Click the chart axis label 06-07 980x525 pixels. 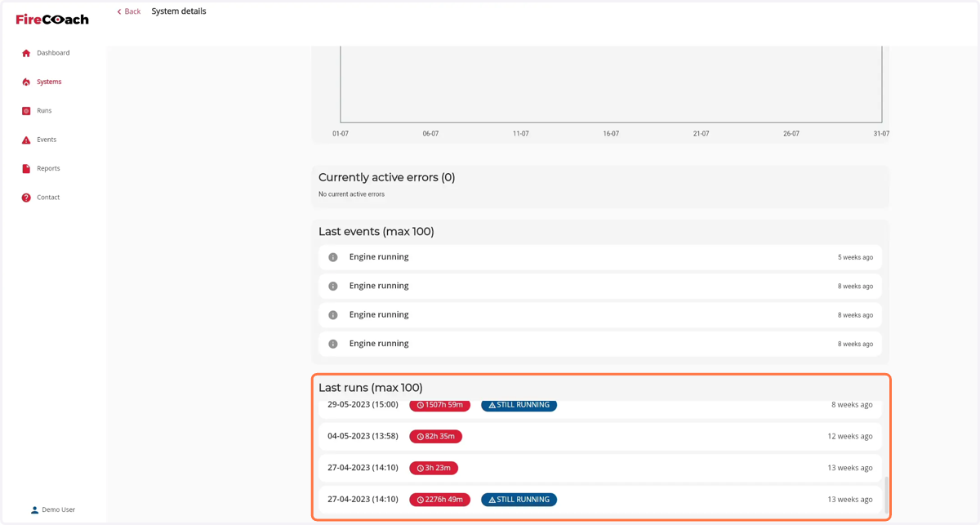click(x=430, y=134)
